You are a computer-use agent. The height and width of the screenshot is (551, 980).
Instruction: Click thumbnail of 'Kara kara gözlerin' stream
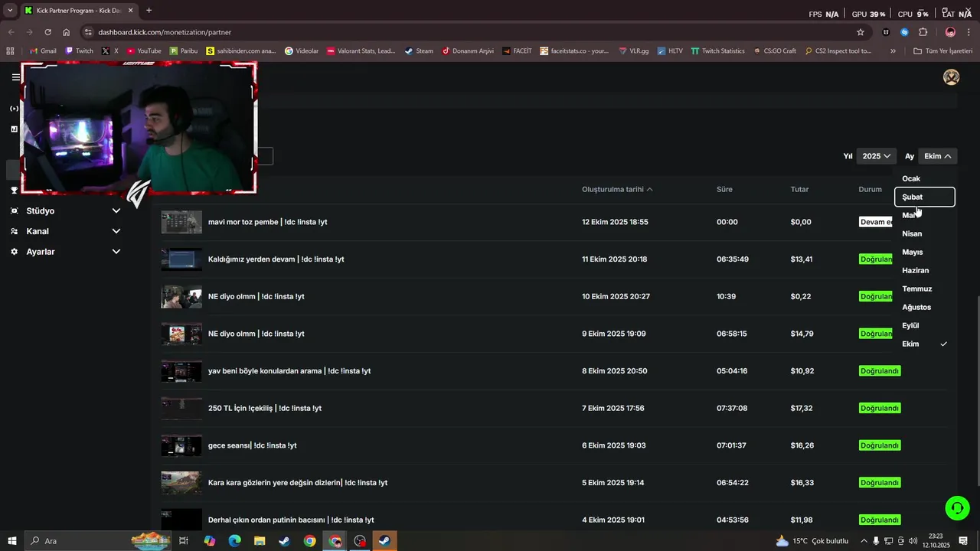pos(181,483)
